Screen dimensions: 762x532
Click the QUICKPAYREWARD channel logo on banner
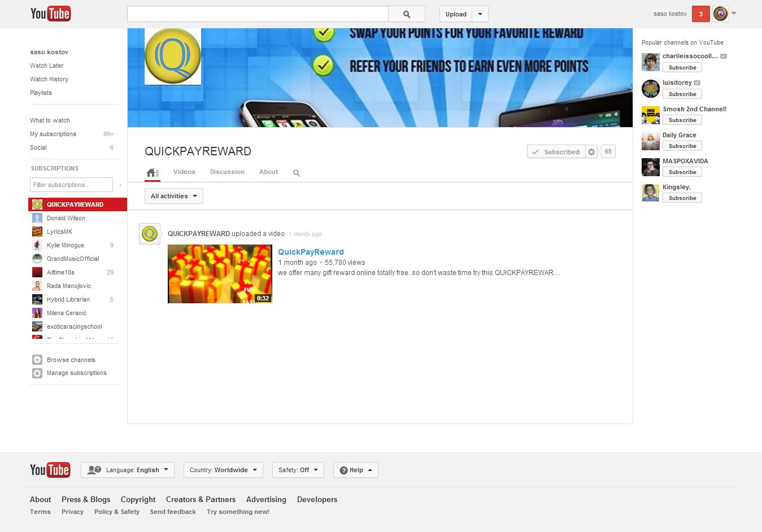coord(173,56)
